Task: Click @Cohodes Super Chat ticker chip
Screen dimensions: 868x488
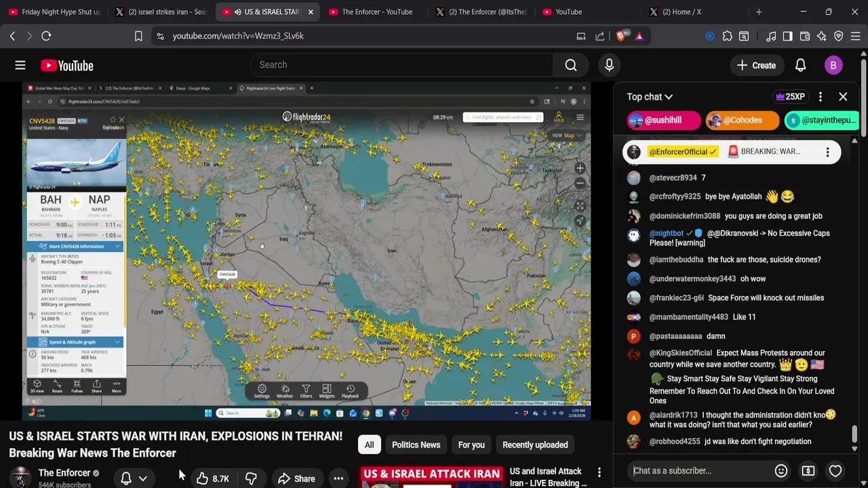Action: pos(743,120)
